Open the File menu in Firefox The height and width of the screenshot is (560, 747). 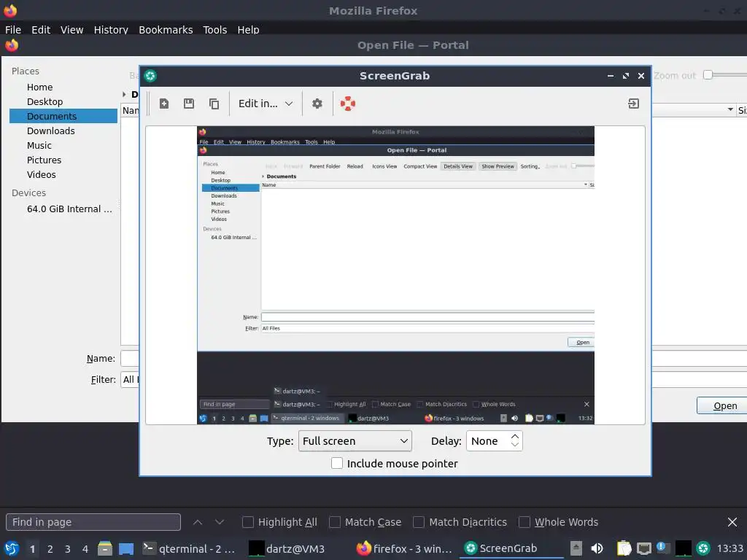(x=13, y=29)
